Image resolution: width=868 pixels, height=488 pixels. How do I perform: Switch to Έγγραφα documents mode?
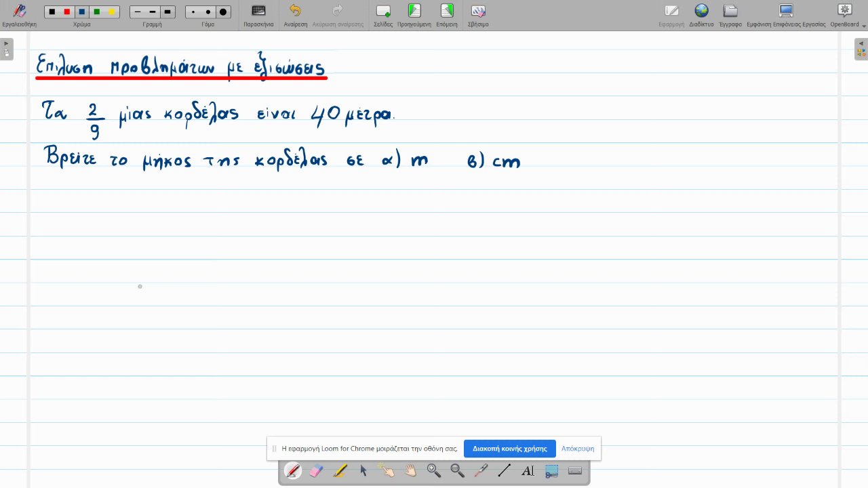(730, 15)
